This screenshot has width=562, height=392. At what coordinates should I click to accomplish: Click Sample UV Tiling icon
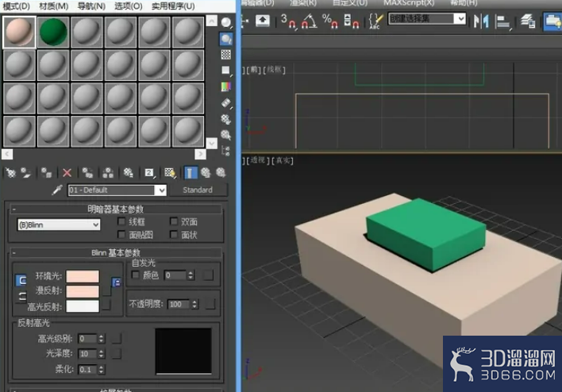[x=226, y=71]
